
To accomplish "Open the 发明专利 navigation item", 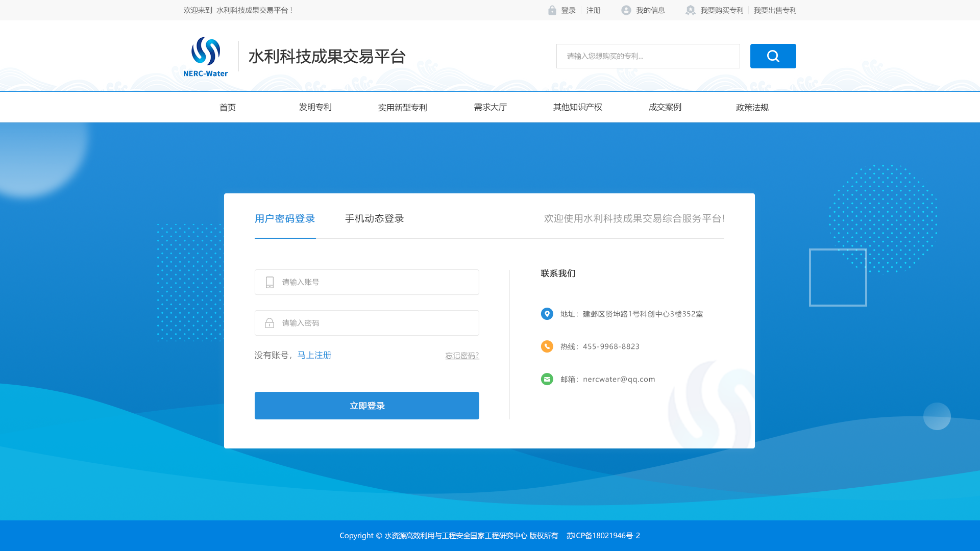I will pos(315,107).
